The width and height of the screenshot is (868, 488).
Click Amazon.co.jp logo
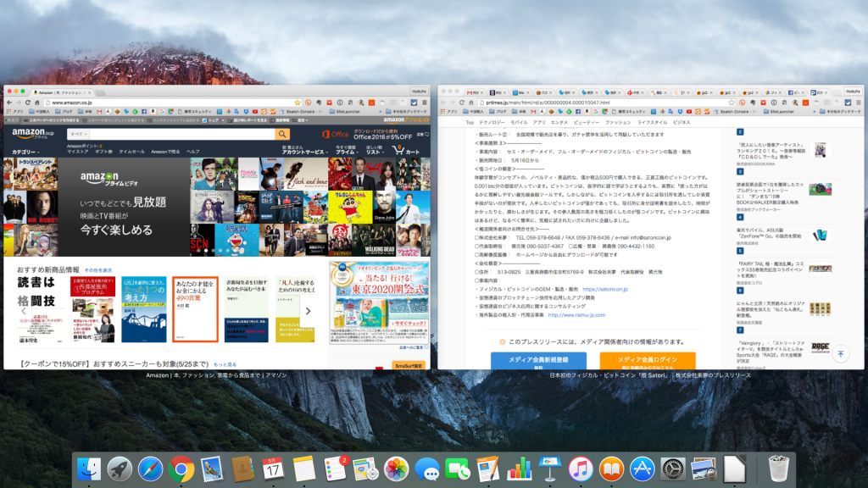[x=33, y=133]
